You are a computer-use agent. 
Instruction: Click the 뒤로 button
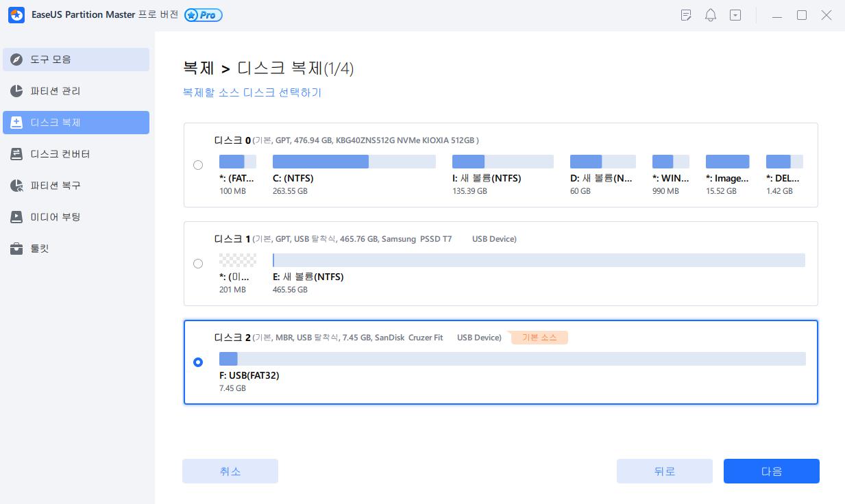pyautogui.click(x=664, y=471)
